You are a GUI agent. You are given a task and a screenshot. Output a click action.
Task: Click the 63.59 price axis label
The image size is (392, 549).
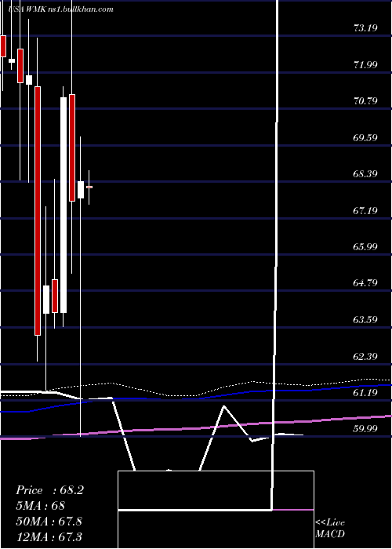pos(365,319)
